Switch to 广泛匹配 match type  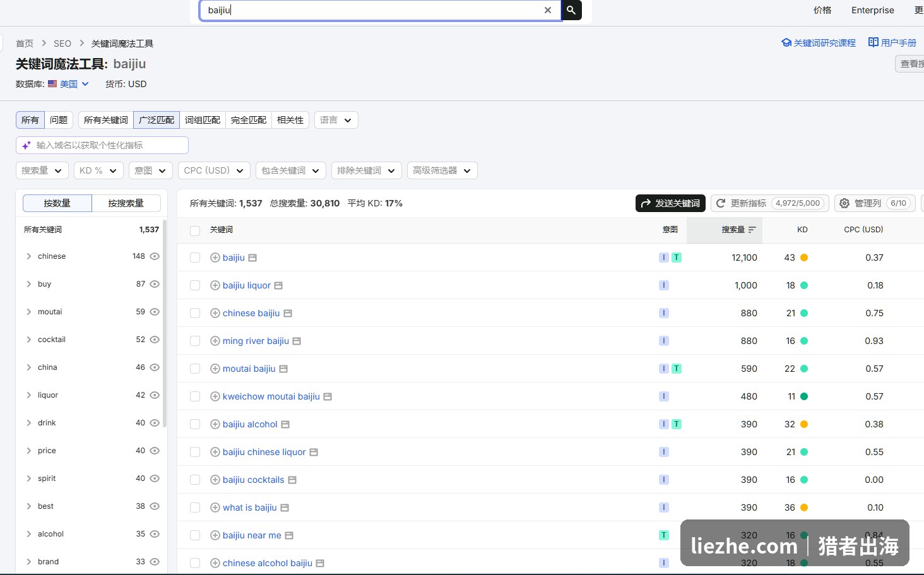coord(157,120)
